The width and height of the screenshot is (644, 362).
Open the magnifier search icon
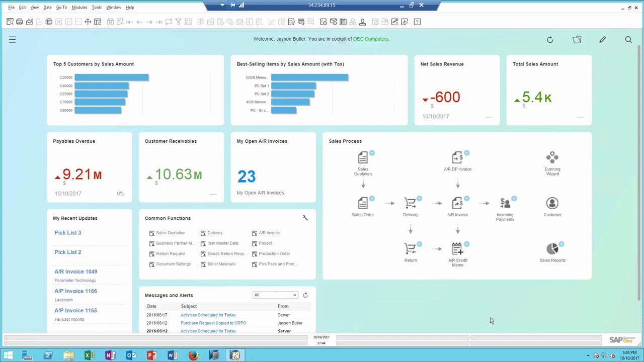(628, 39)
